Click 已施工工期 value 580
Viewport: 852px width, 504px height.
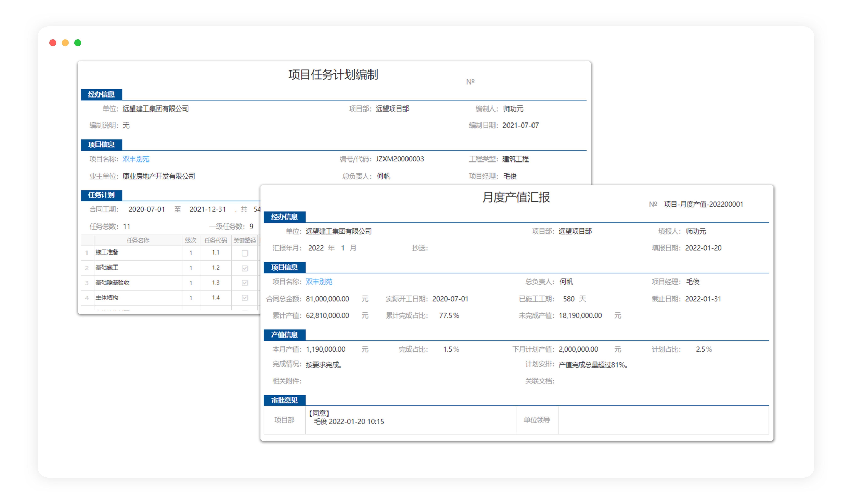(569, 299)
